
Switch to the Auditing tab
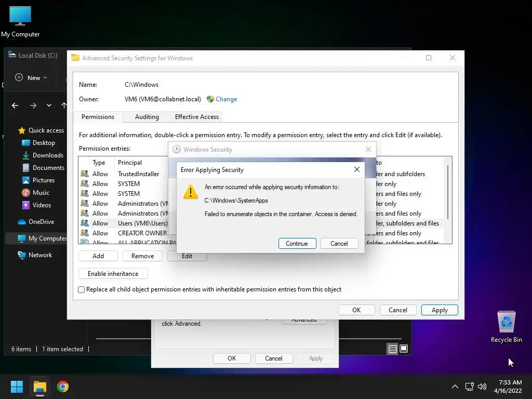147,117
